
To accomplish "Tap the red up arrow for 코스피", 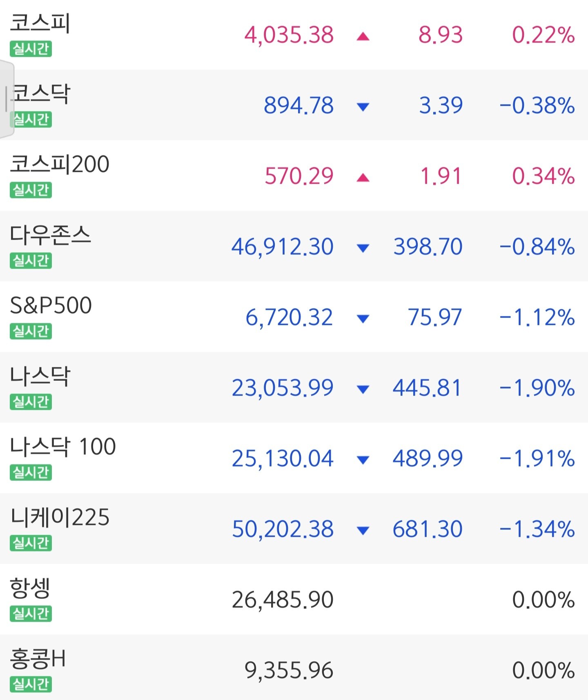I will 363,37.
